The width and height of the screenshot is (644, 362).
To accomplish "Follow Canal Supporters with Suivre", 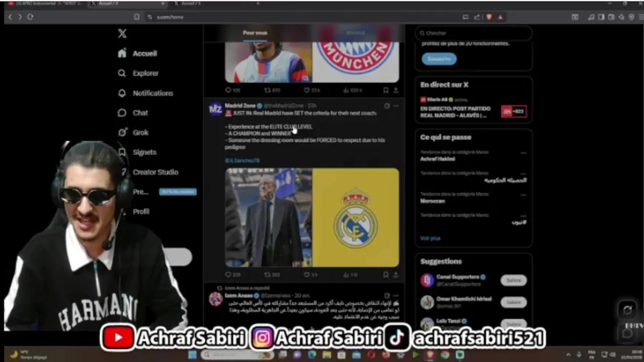I will pos(514,280).
